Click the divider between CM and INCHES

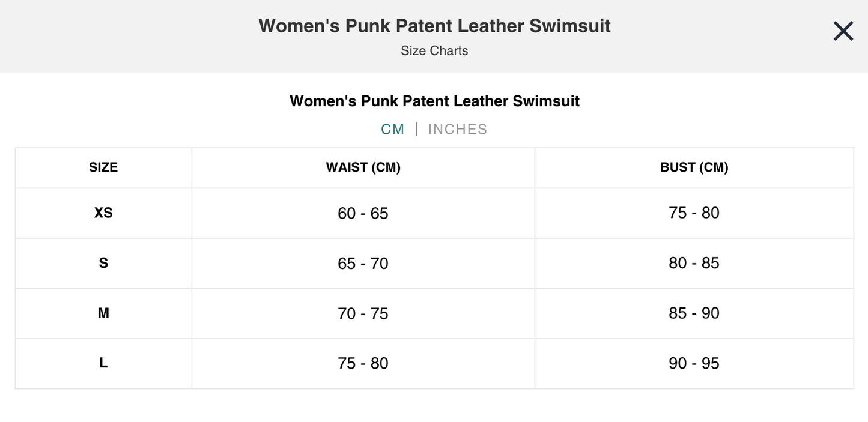coord(417,128)
